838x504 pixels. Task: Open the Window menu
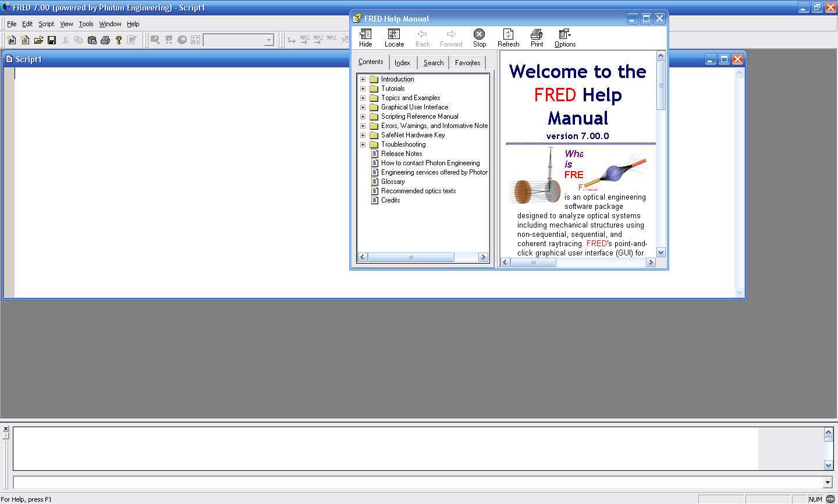point(110,24)
